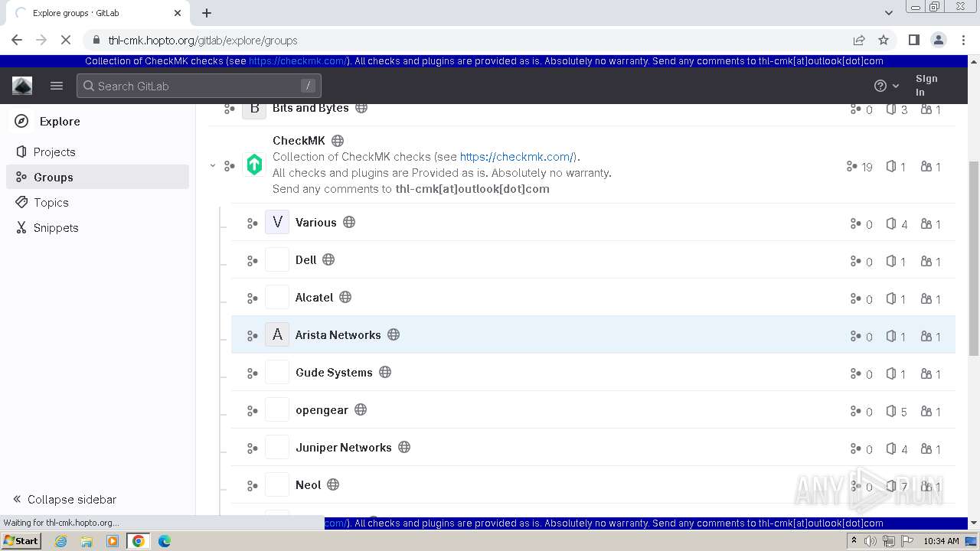Open the volume control in system tray
This screenshot has height=551, width=980.
tap(871, 541)
